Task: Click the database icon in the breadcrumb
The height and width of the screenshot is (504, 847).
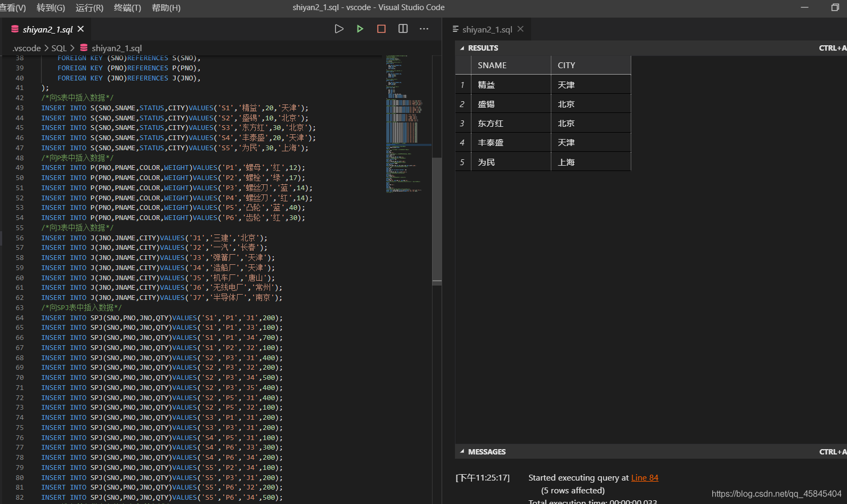Action: point(84,48)
